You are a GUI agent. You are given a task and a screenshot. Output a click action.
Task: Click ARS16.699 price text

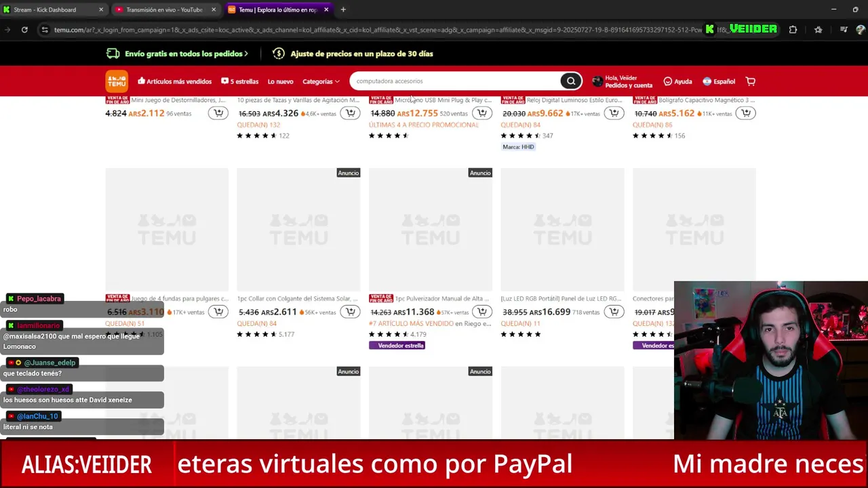550,312
